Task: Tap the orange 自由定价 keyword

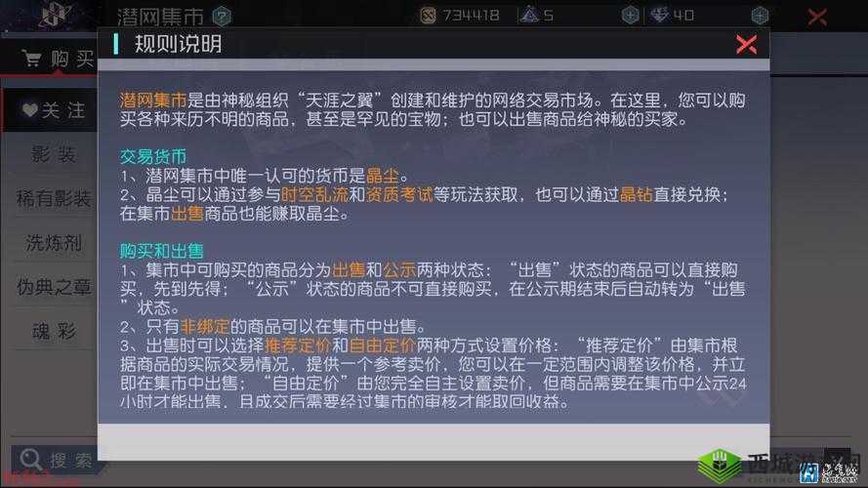Action: tap(382, 346)
